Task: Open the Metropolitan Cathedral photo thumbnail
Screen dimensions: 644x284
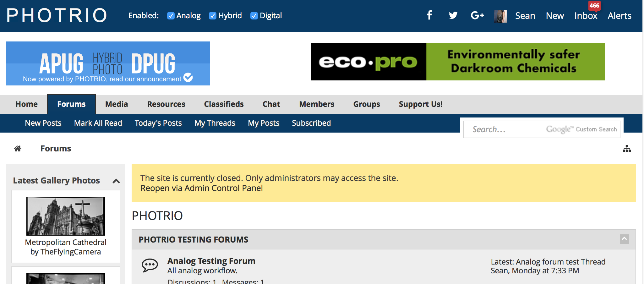Action: tap(66, 216)
